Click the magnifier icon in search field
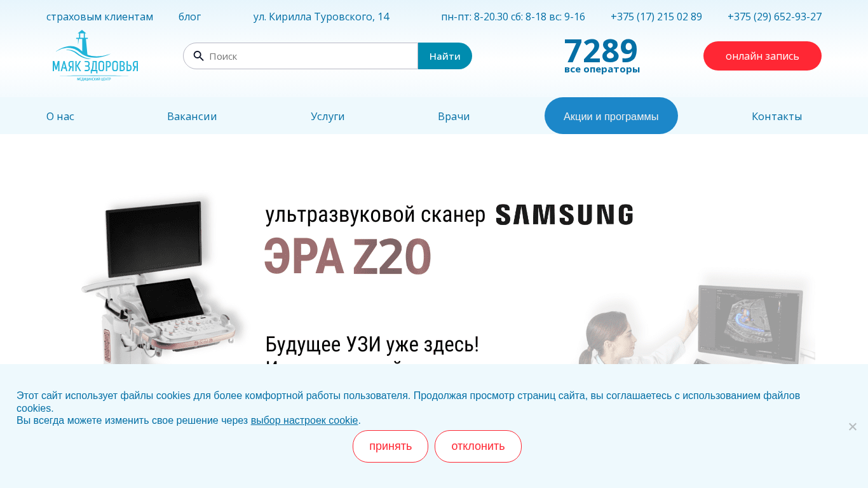Image resolution: width=868 pixels, height=488 pixels. 198,56
